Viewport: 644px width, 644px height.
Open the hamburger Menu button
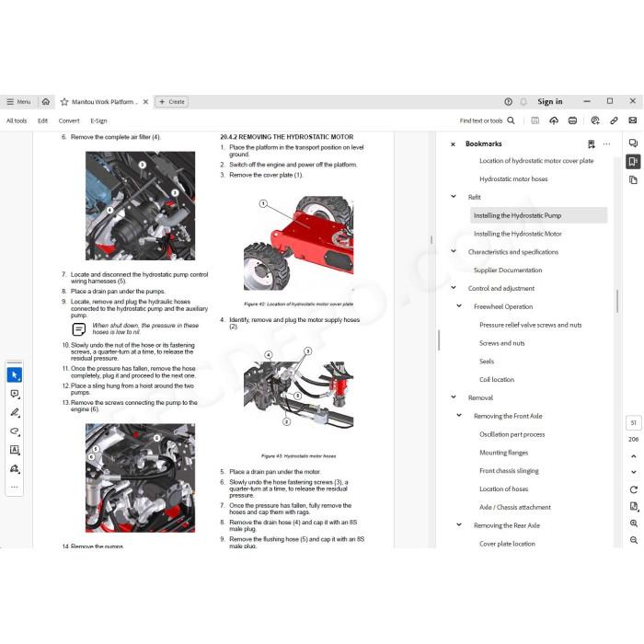[19, 101]
